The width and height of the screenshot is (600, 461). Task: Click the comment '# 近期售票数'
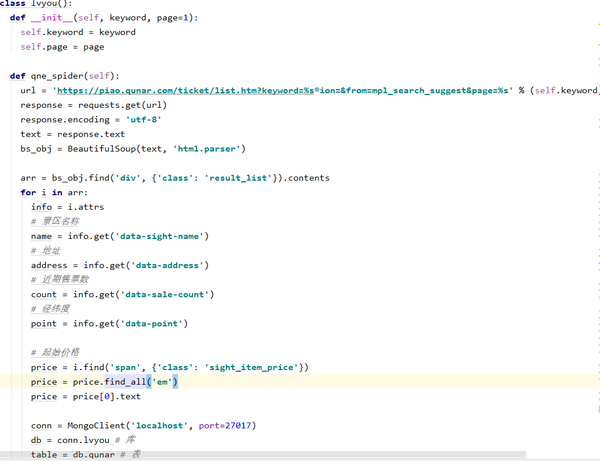point(60,280)
